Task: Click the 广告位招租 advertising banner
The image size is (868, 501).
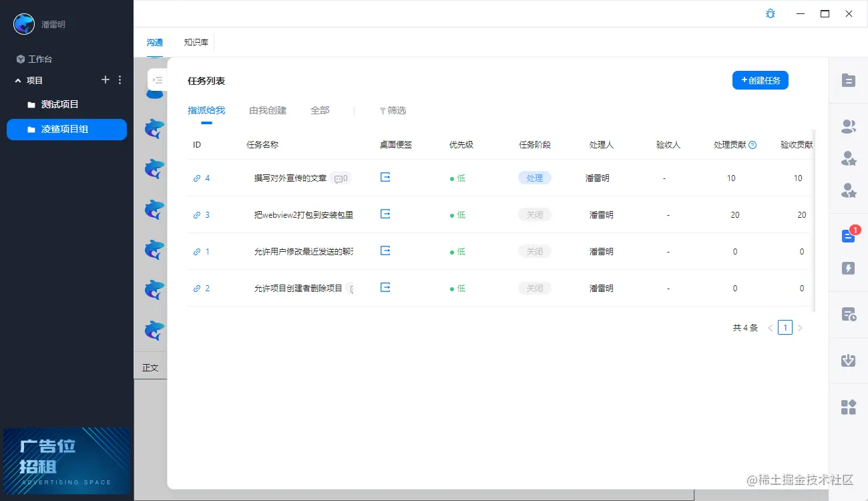Action: tap(67, 461)
